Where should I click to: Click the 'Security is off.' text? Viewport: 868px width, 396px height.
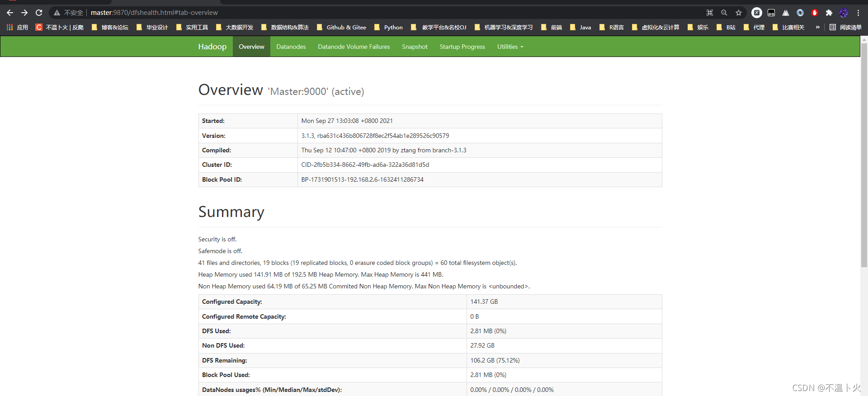(x=217, y=239)
